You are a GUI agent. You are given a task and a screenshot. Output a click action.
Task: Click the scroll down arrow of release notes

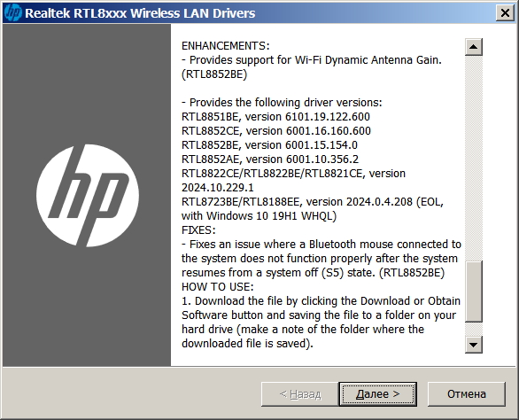point(473,345)
